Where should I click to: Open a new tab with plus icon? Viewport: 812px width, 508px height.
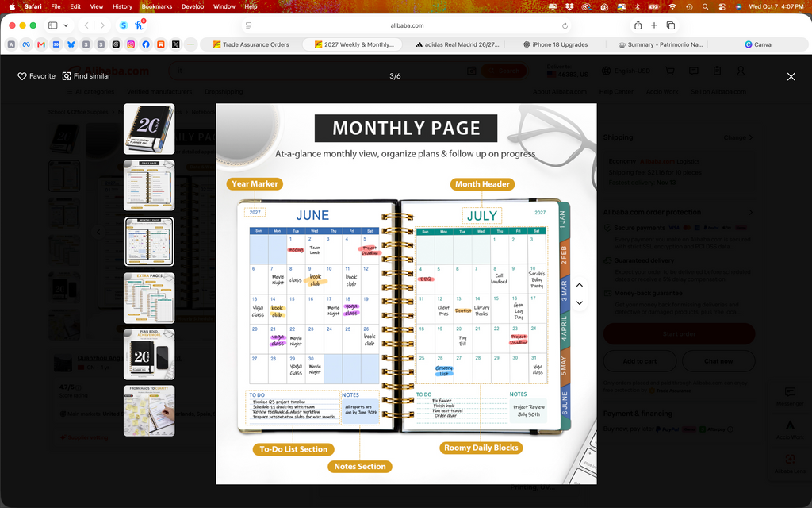(x=654, y=25)
